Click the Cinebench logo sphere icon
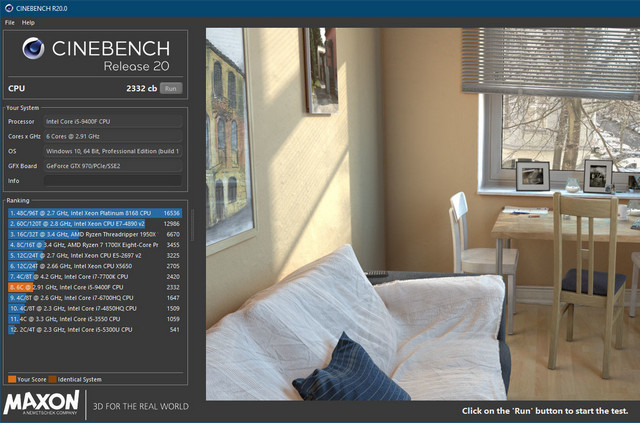This screenshot has width=640, height=423. click(x=33, y=48)
